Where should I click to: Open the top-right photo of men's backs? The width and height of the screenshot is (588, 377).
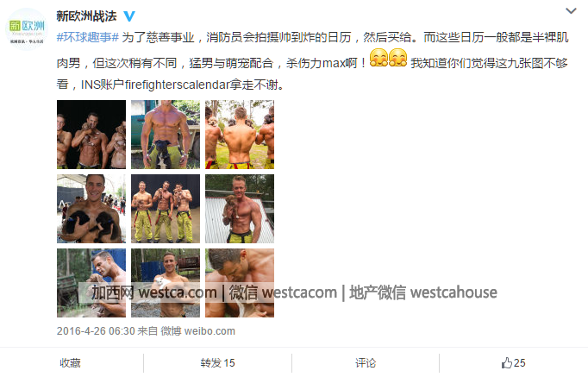click(x=240, y=135)
